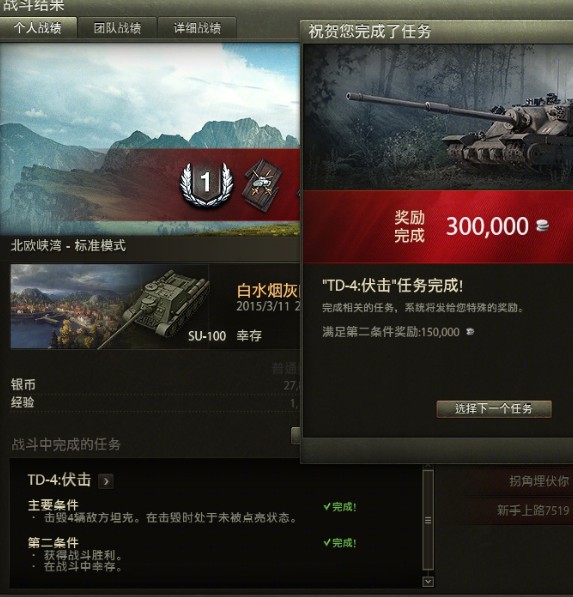Image resolution: width=573 pixels, height=597 pixels.
Task: Click the SU-100 vehicle thumbnail
Action: (x=110, y=306)
